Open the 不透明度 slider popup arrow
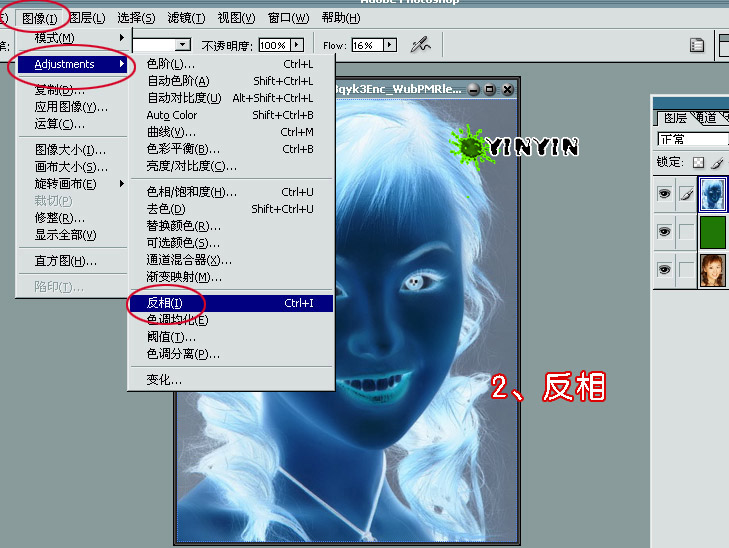 point(297,45)
